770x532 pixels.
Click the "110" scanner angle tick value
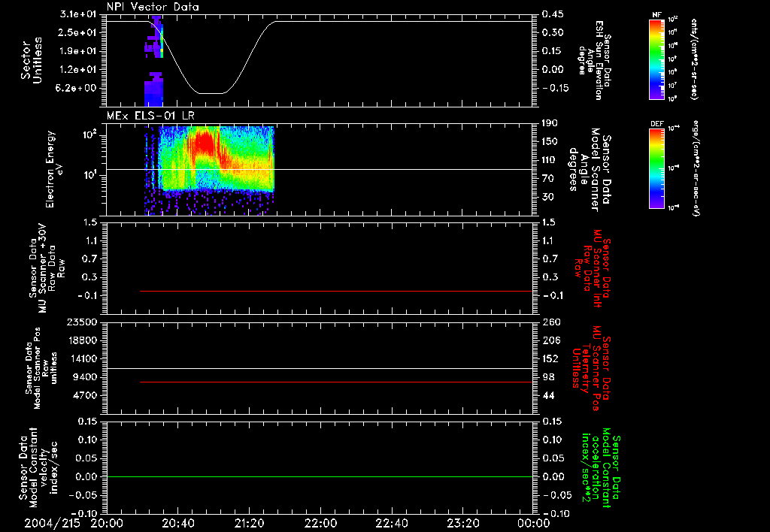pos(550,160)
